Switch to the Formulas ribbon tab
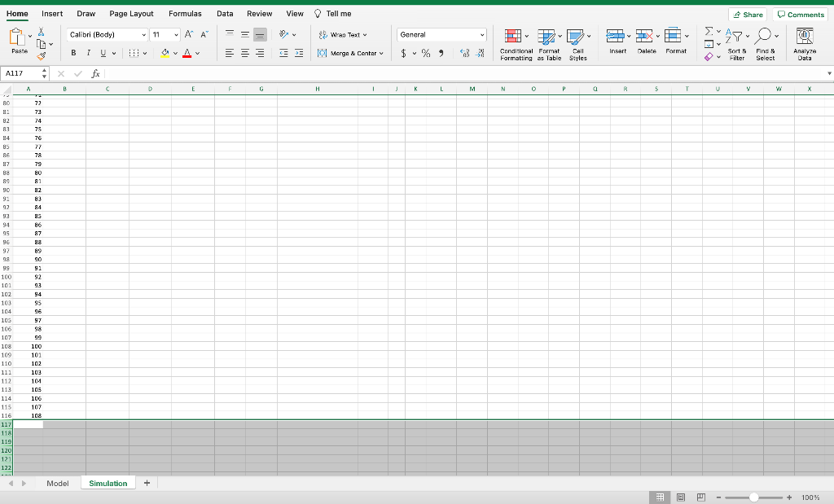The image size is (834, 504). 185,14
